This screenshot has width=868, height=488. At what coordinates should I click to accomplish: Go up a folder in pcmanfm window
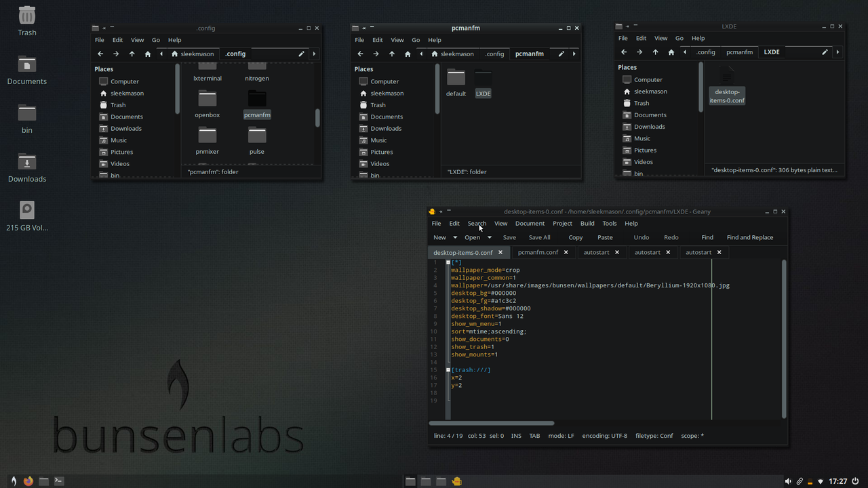pyautogui.click(x=391, y=54)
